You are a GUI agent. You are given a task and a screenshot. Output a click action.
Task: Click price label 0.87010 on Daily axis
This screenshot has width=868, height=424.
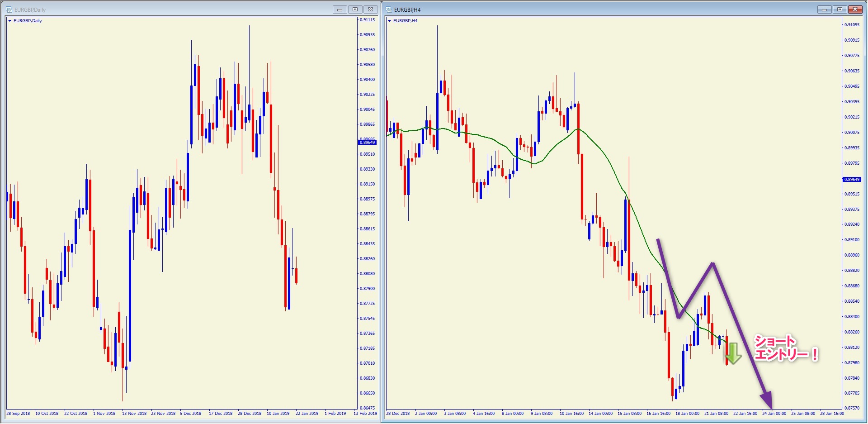(x=367, y=363)
